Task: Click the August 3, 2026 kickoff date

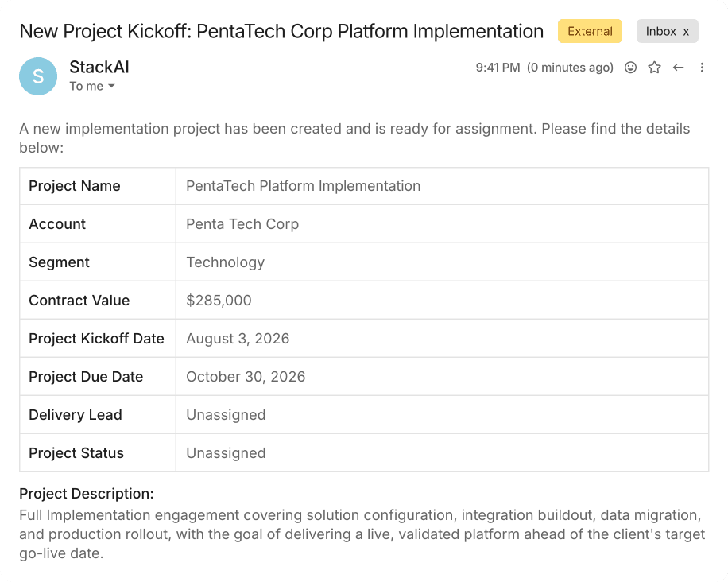Action: click(238, 338)
